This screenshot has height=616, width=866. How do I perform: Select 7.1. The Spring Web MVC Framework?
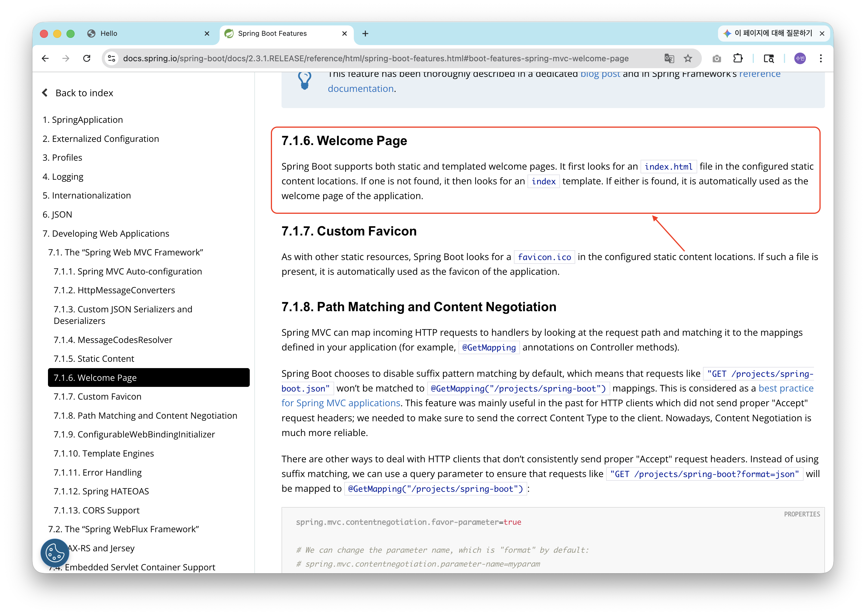pyautogui.click(x=126, y=253)
